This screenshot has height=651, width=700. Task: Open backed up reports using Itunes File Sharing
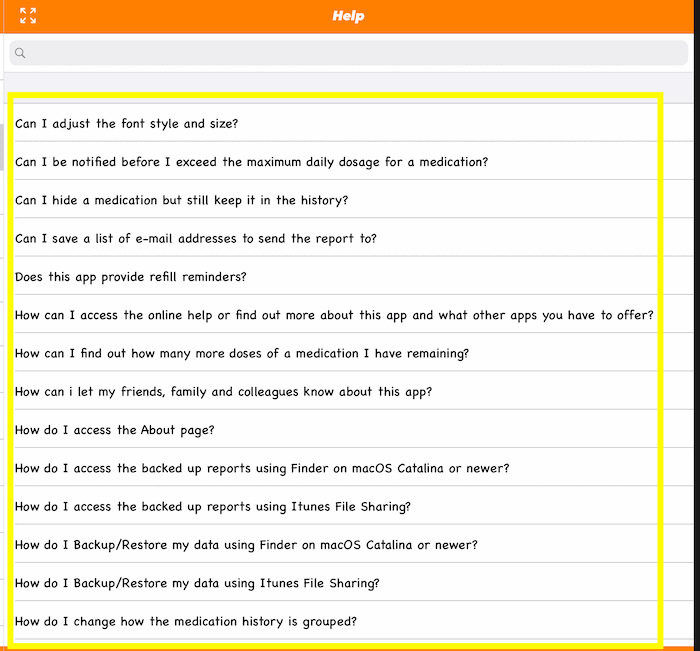213,506
